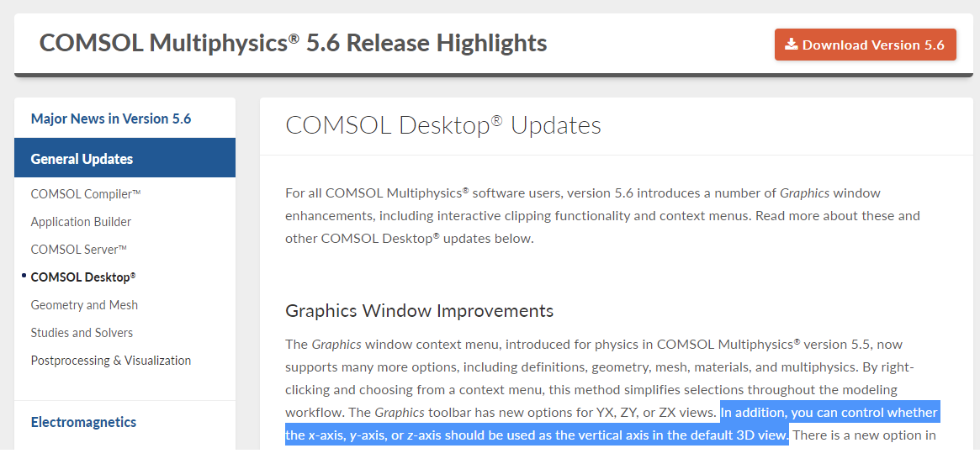Click the introductory paragraph about Graphics window enhancements
Image resolution: width=980 pixels, height=464 pixels.
602,215
